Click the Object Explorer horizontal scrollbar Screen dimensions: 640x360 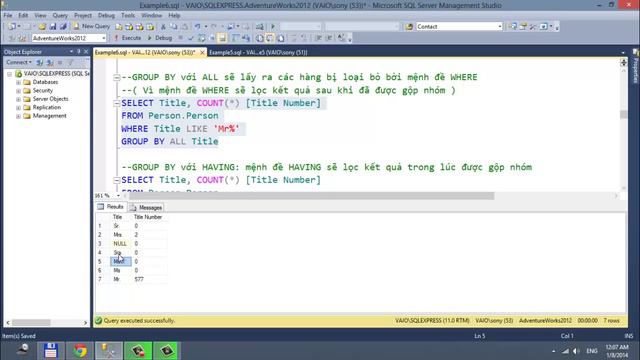tap(31, 322)
